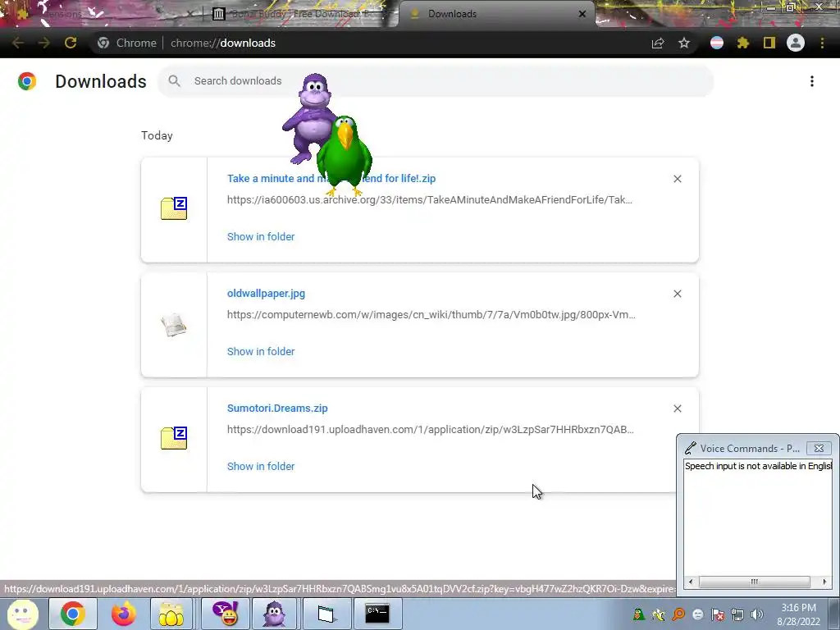Reload the Downloads page

point(71,43)
